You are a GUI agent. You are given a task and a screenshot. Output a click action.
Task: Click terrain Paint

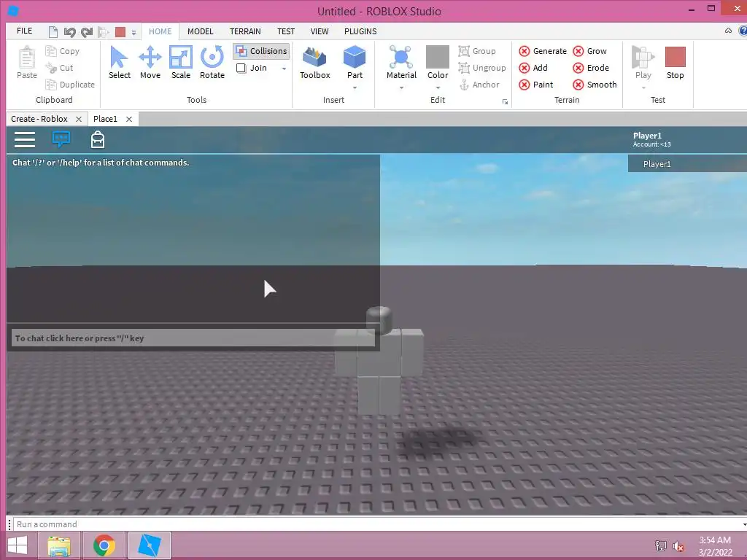(x=536, y=85)
